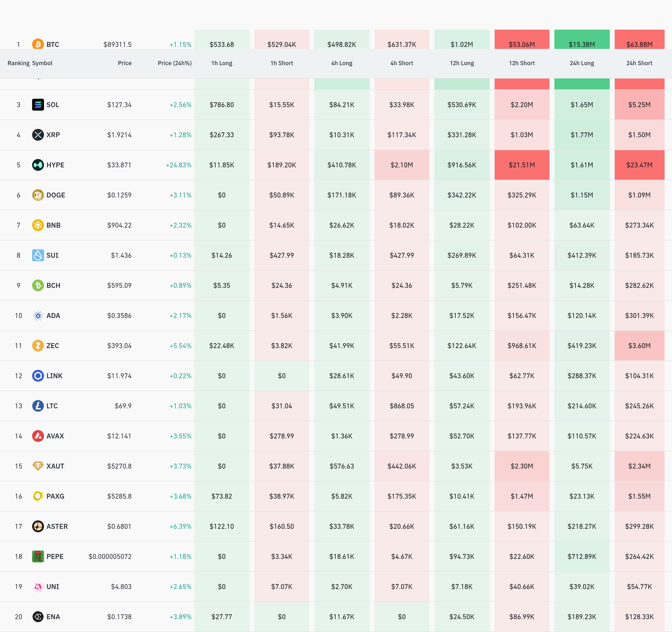Click the HYPE token icon
This screenshot has height=632, width=672.
click(38, 165)
